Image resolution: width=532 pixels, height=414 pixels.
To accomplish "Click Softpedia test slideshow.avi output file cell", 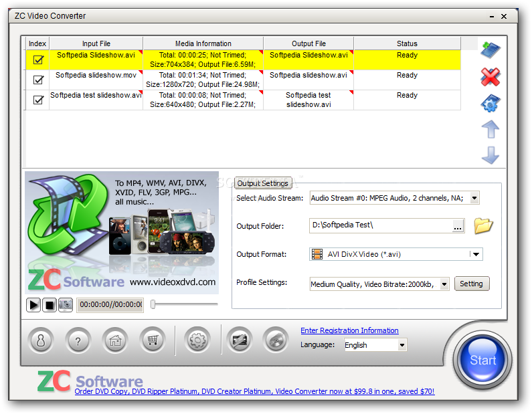I will coord(308,100).
